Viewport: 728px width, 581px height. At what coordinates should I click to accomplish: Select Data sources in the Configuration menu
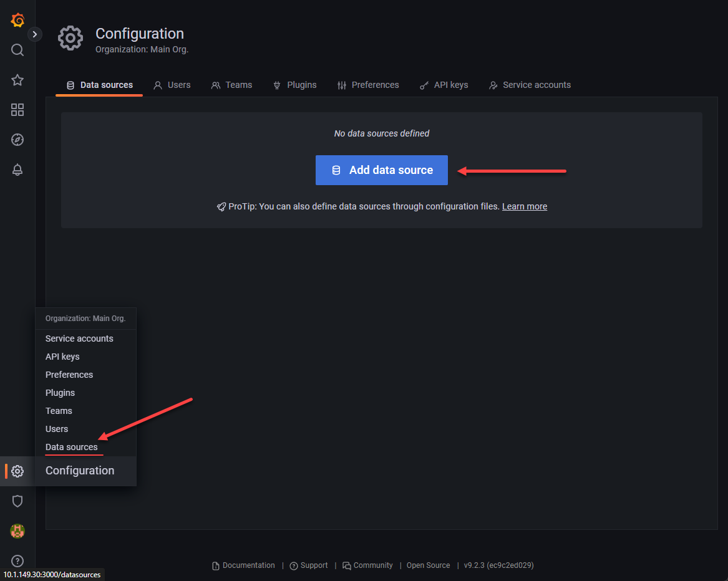[72, 447]
